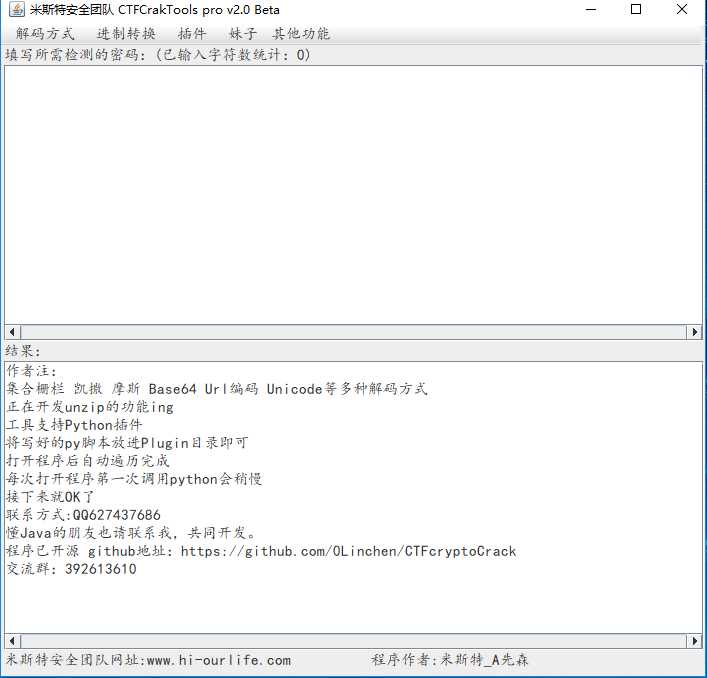Open the 进制转换 menu
Screen dimensions: 707x678
[126, 33]
